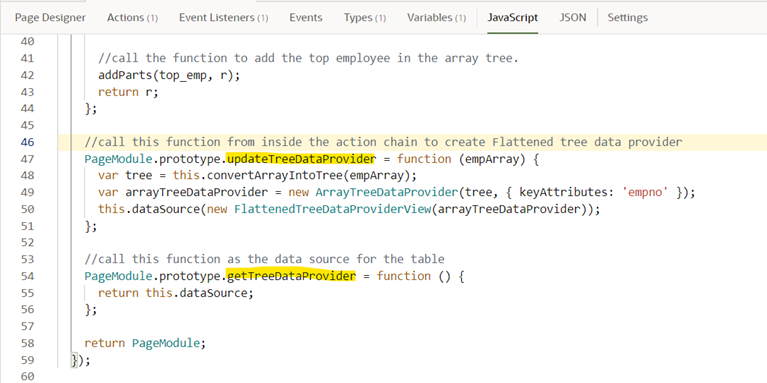This screenshot has height=383, width=767.
Task: Click 'return PageModule;' on line 58
Action: 145,343
